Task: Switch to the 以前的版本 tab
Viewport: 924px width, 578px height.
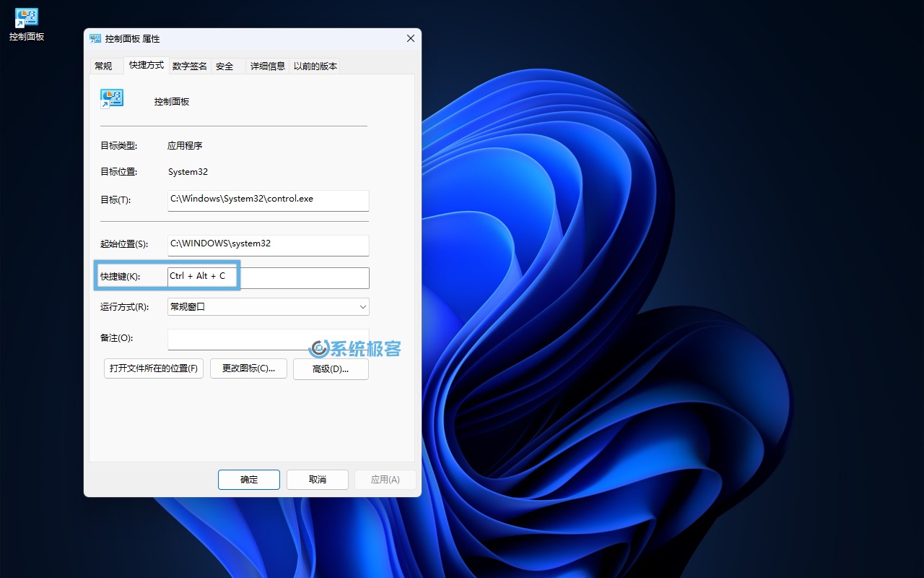Action: (315, 66)
